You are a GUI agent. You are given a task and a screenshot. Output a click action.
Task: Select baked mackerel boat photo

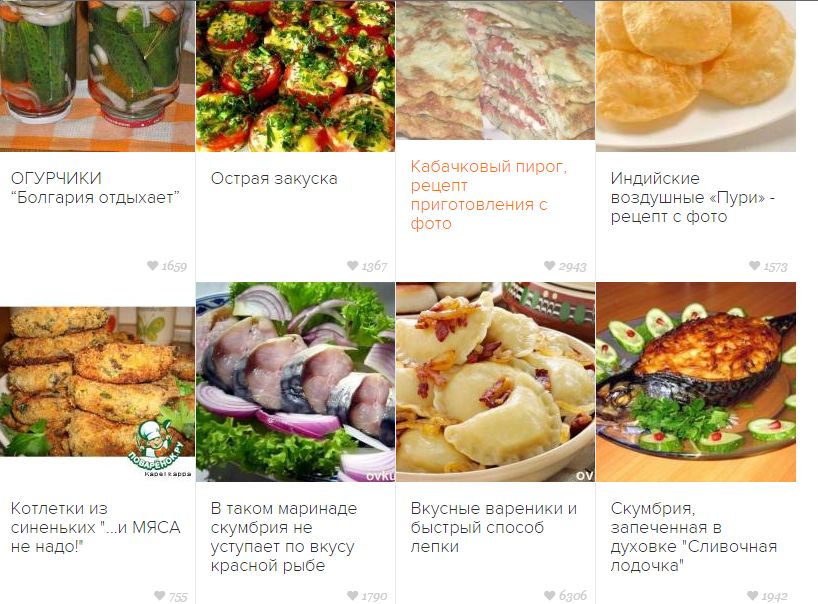696,382
